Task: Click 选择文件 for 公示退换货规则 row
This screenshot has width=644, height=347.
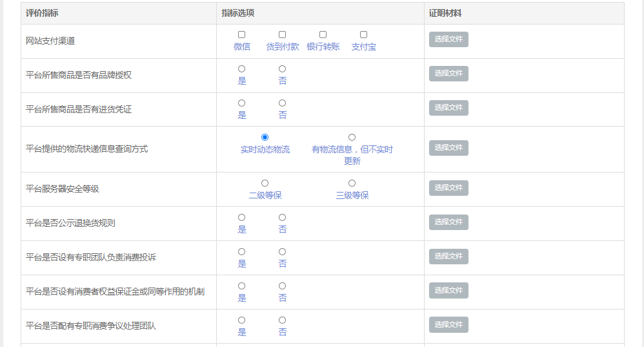Action: pos(448,222)
